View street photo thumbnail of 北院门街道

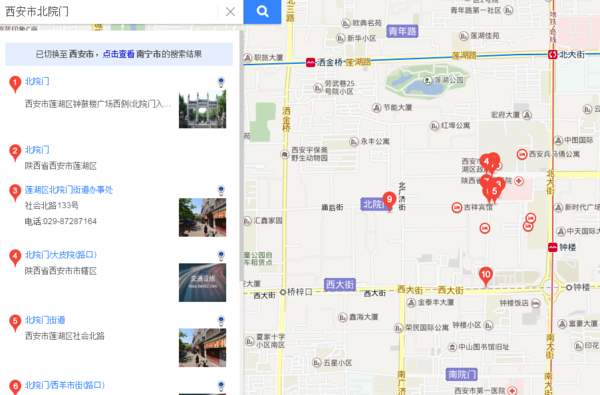coord(202,348)
